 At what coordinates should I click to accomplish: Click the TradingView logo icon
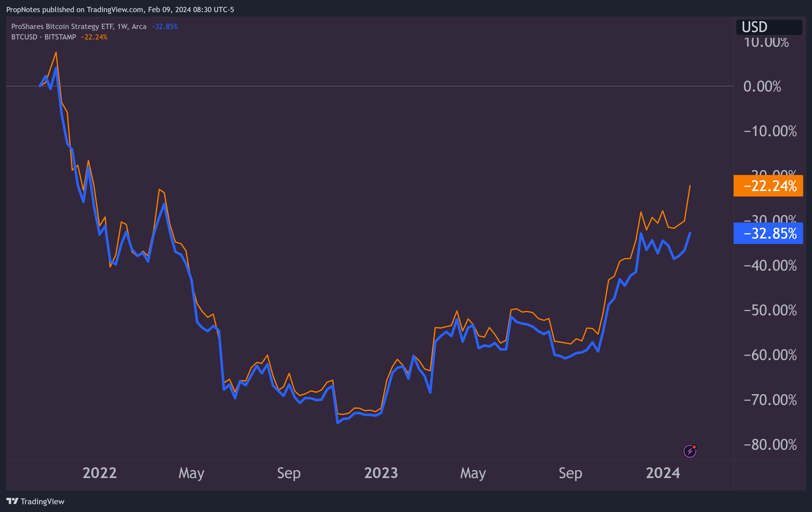tap(12, 501)
